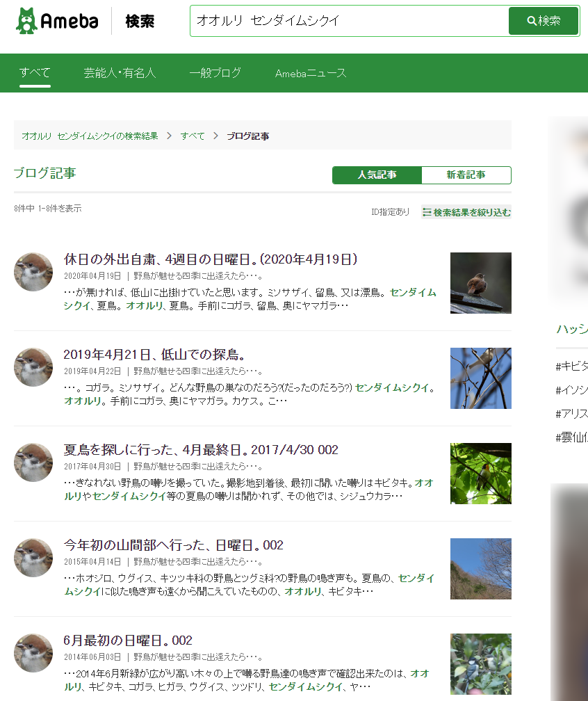Viewport: 588px width, 701px height.
Task: Expand 検索結果を絞り込む filter options
Action: point(466,212)
